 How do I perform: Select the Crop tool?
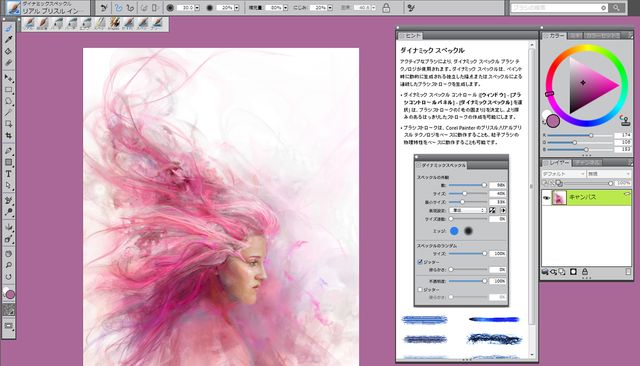coord(9,135)
